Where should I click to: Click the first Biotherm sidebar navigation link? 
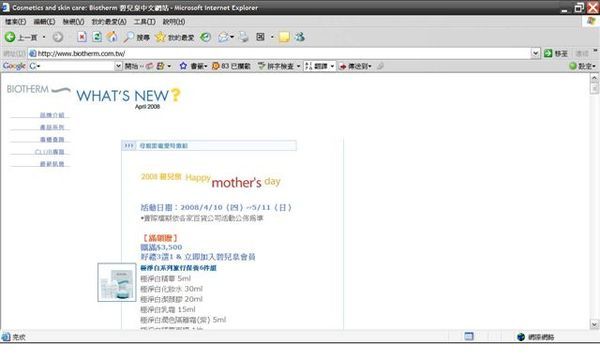(52, 115)
